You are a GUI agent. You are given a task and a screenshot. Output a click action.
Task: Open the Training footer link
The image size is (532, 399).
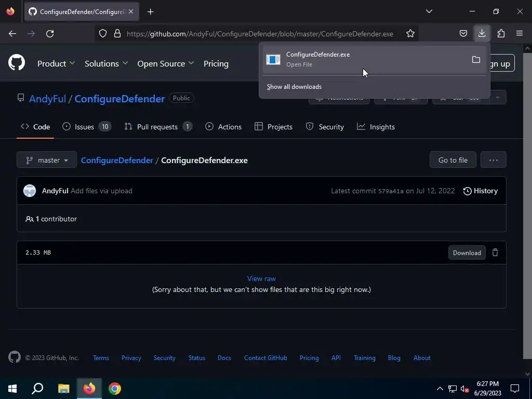click(x=364, y=357)
